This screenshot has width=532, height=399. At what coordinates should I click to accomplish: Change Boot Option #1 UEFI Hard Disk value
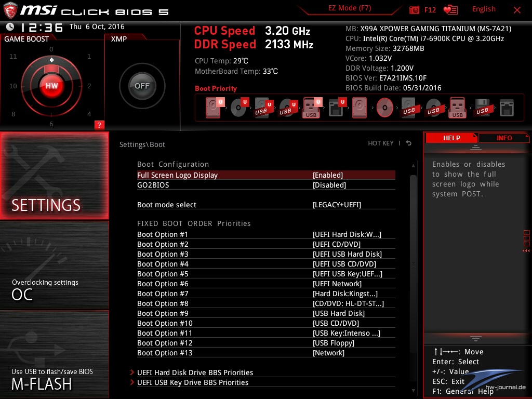(x=347, y=234)
